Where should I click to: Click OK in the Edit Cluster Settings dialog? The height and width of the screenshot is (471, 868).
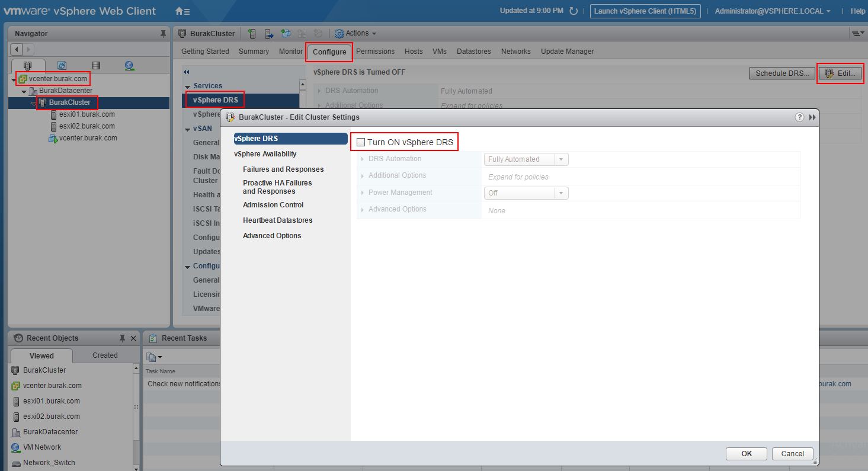coord(747,454)
